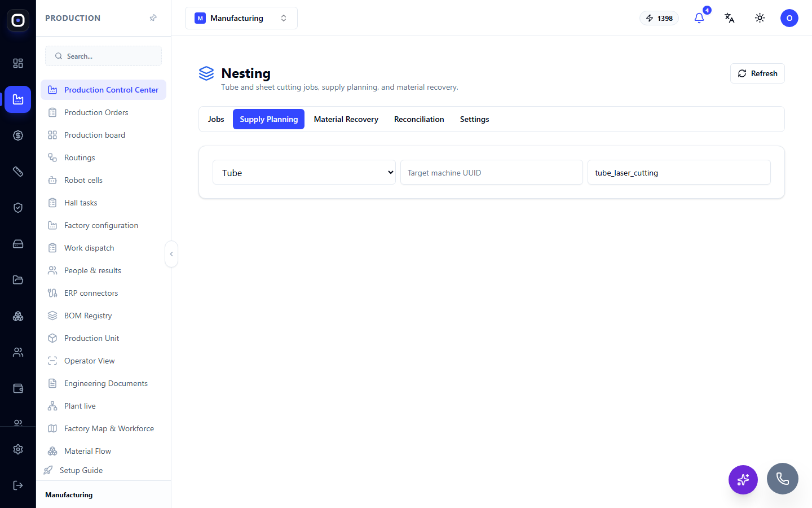Image resolution: width=812 pixels, height=508 pixels.
Task: Select the Supply Planning tab
Action: click(x=269, y=119)
